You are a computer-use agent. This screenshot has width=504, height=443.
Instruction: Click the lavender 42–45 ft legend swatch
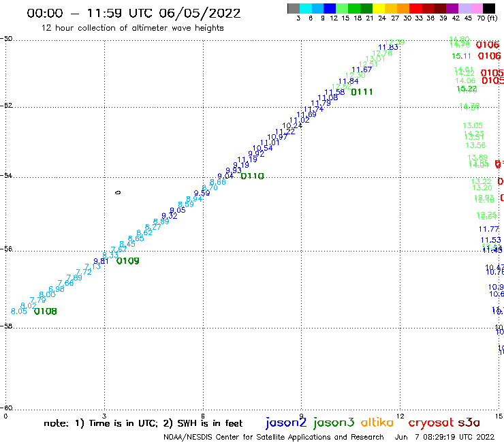pos(464,8)
